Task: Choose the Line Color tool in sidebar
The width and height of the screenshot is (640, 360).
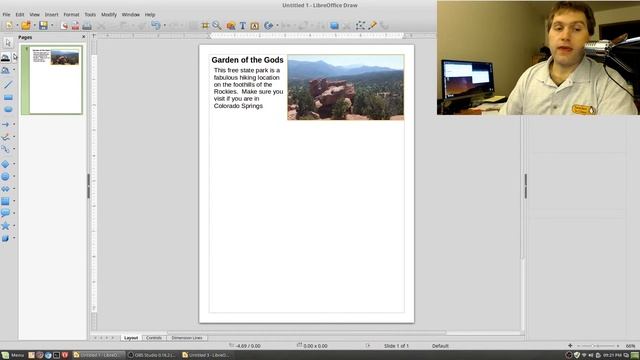Action: click(5, 57)
